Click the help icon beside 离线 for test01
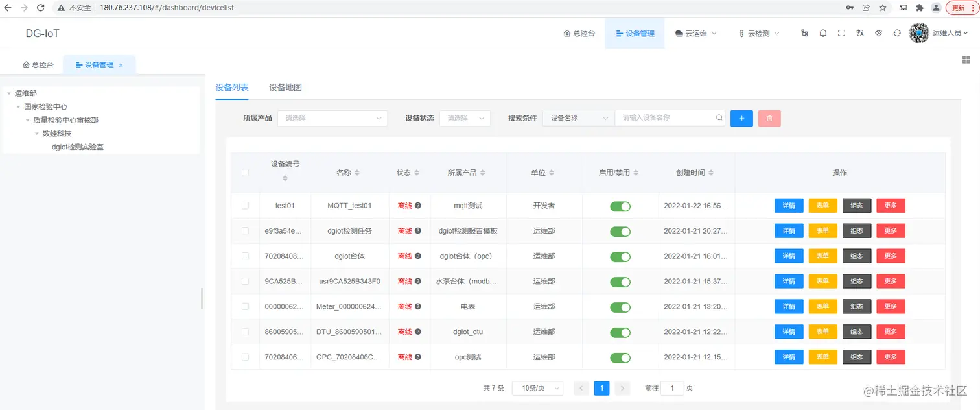The width and height of the screenshot is (980, 410). coord(418,206)
